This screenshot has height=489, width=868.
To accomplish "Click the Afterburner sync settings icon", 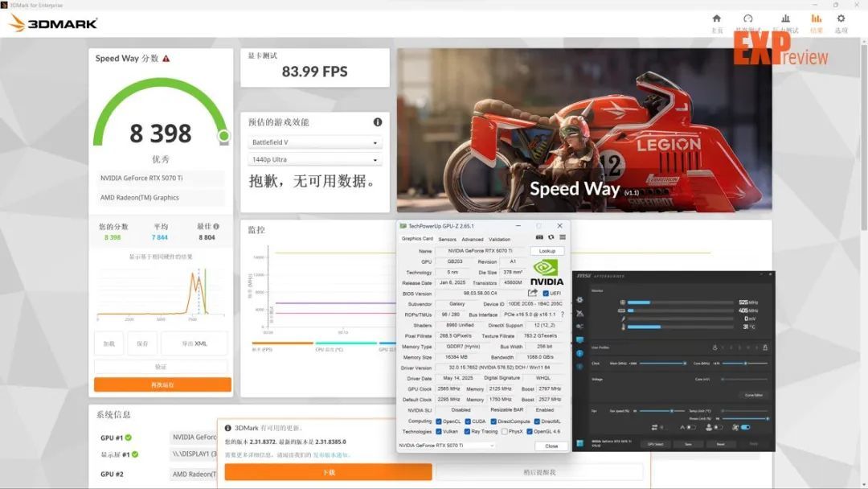I will [654, 428].
